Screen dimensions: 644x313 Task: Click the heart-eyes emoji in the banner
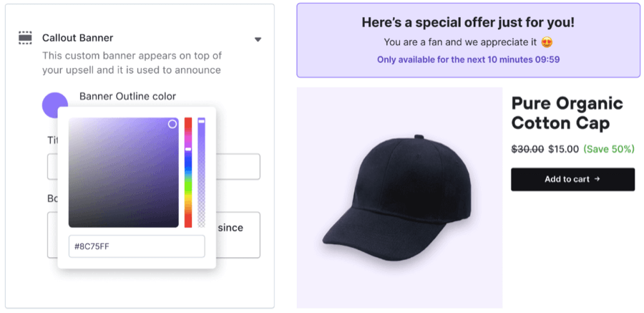pyautogui.click(x=547, y=43)
